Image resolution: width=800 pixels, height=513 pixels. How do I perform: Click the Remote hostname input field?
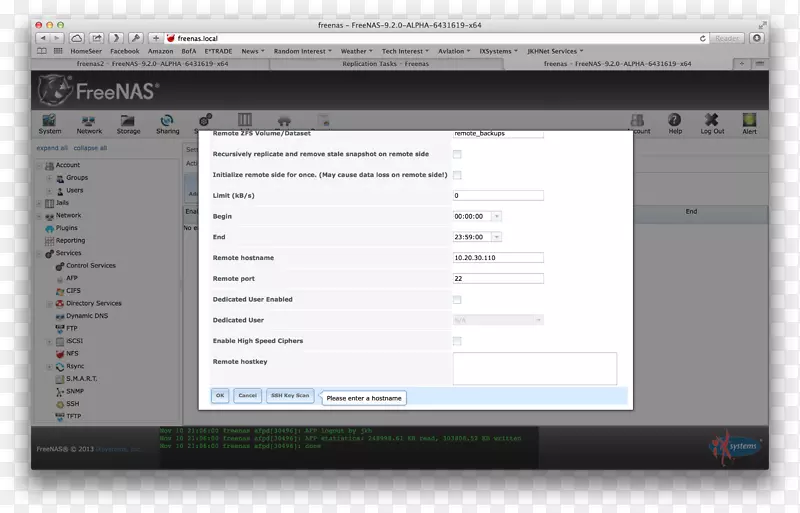coord(498,258)
